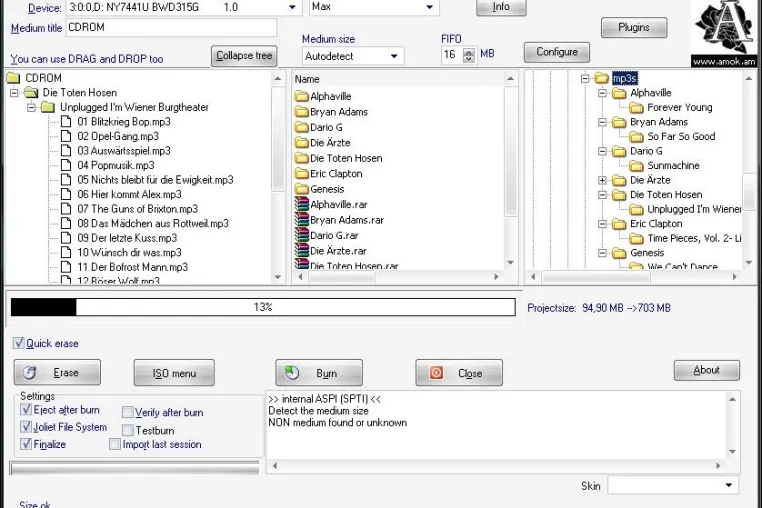This screenshot has width=762, height=508.
Task: Select the Dario G.rar archive icon
Action: [x=301, y=235]
